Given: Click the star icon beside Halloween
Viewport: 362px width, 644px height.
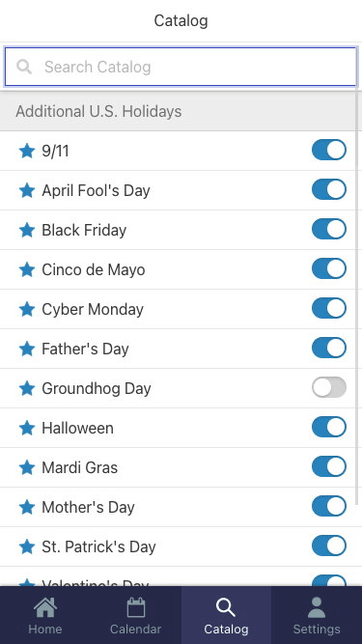Looking at the screenshot, I should (27, 428).
